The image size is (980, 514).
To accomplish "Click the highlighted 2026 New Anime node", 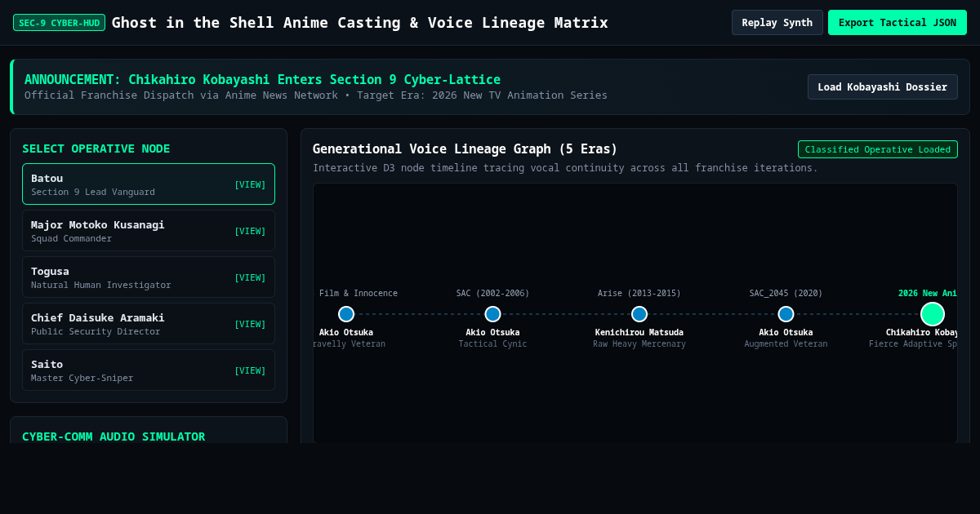I will click(933, 314).
